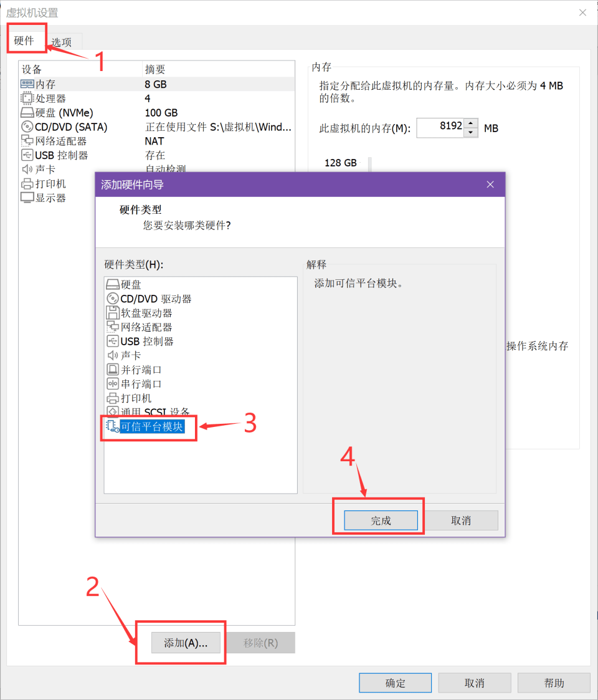Click the parallel port (并行端口) icon
Screen dimensions: 598x700
pos(113,370)
